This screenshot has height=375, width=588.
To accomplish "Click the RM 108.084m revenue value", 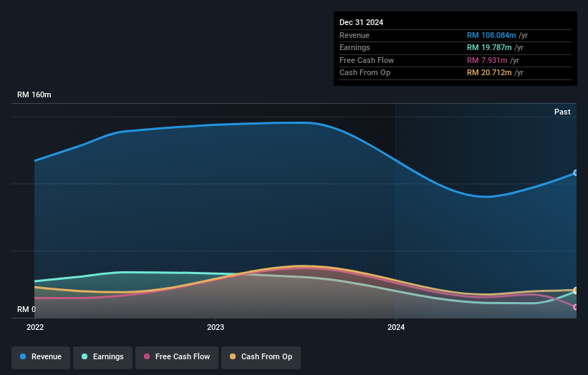I will 491,35.
